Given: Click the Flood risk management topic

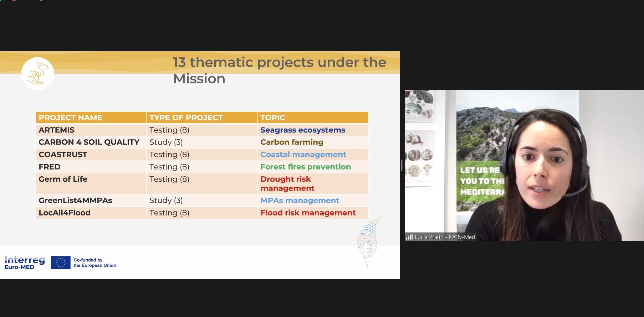Looking at the screenshot, I should point(308,213).
